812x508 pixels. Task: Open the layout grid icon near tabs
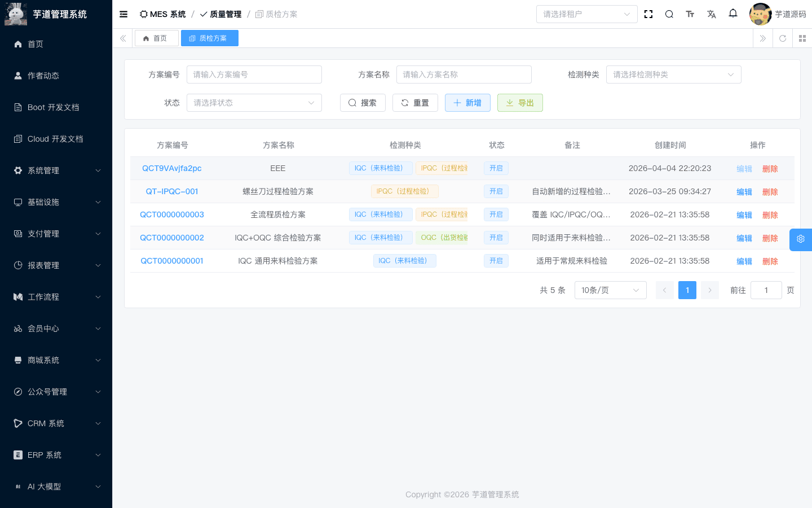click(x=802, y=38)
